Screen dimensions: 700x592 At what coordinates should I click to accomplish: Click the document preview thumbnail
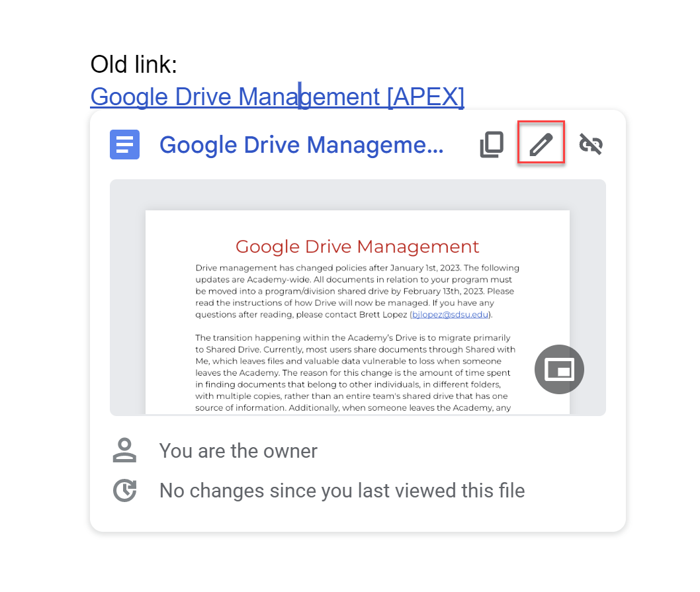click(357, 298)
